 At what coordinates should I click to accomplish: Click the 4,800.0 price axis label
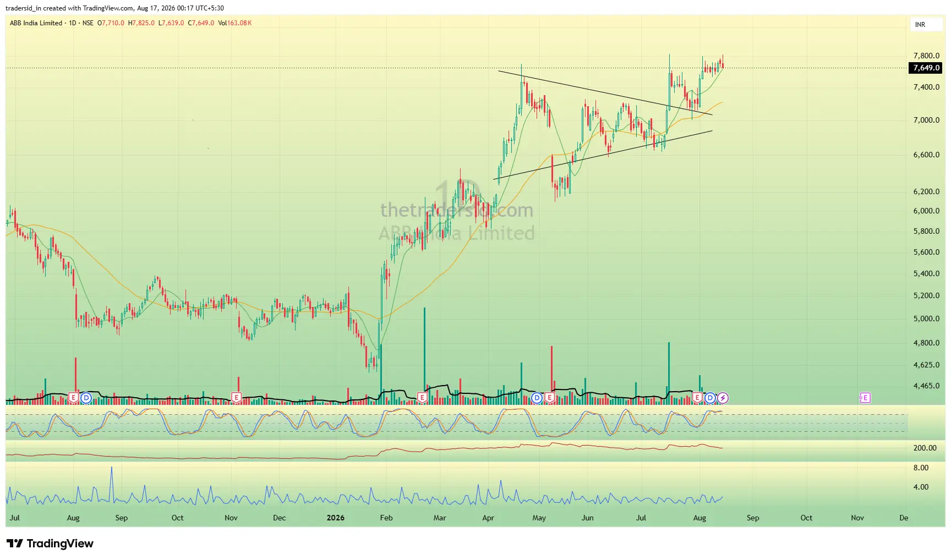pos(926,343)
